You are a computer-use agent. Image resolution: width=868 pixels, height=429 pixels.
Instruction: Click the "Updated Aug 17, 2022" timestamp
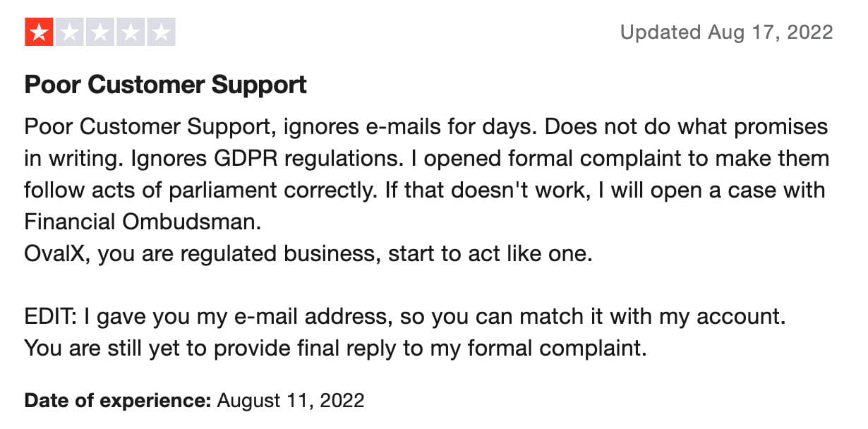pos(726,32)
